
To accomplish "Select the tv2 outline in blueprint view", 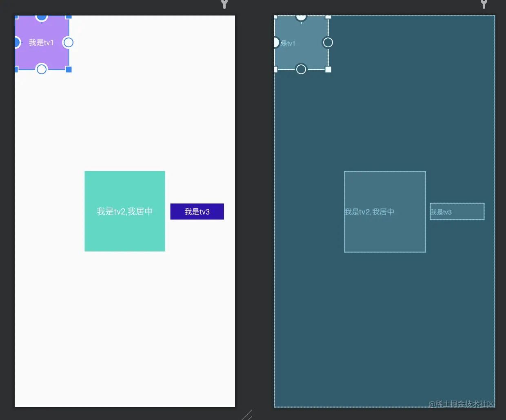I will point(385,211).
